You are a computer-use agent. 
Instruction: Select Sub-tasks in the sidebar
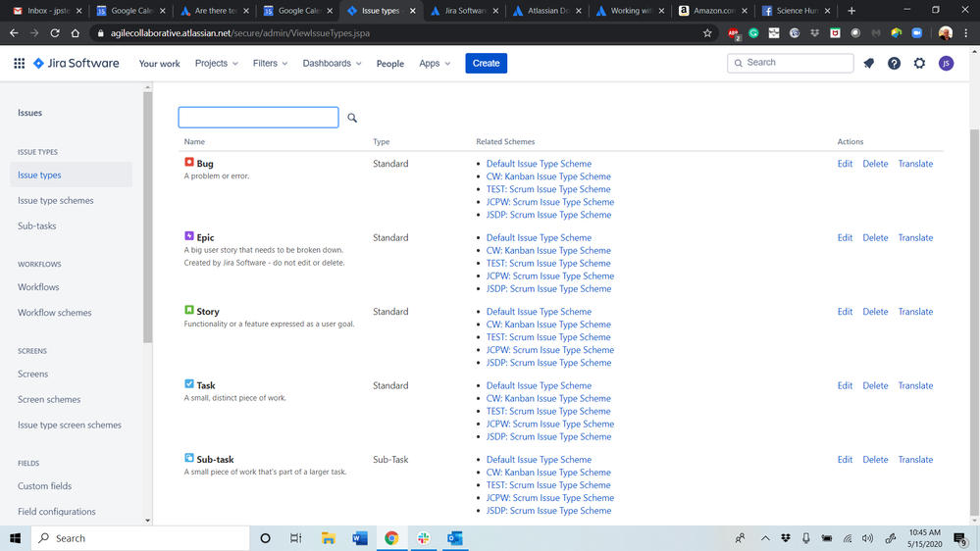(x=37, y=226)
